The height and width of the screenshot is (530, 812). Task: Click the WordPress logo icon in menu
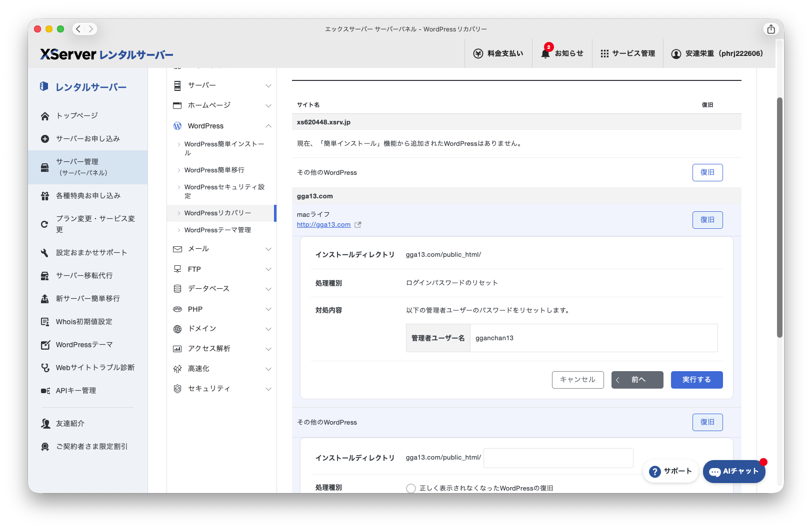177,126
